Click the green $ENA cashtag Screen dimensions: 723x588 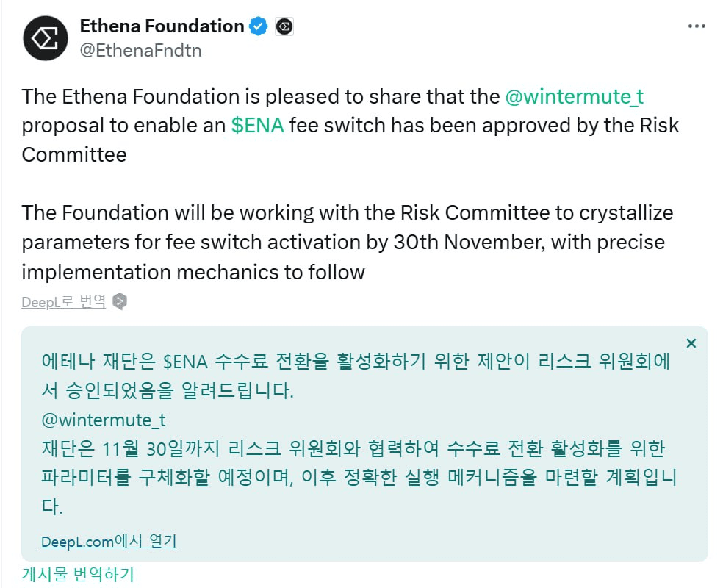coord(258,126)
